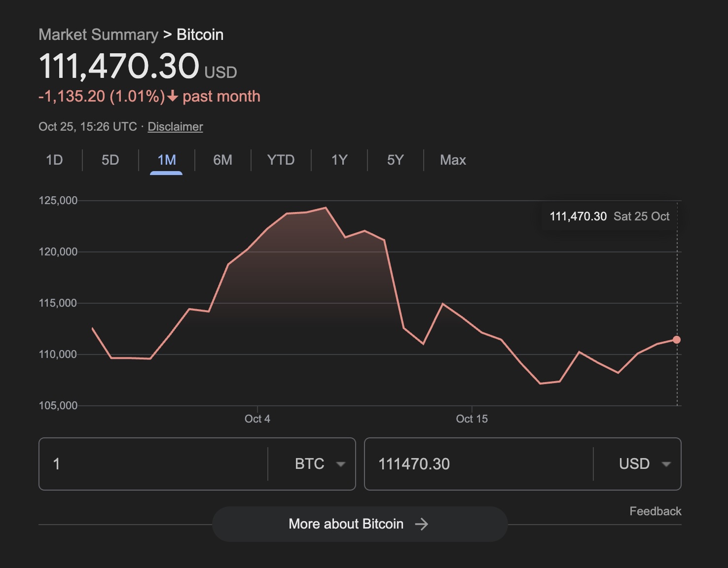Click the Oct 4 axis label

pos(257,419)
